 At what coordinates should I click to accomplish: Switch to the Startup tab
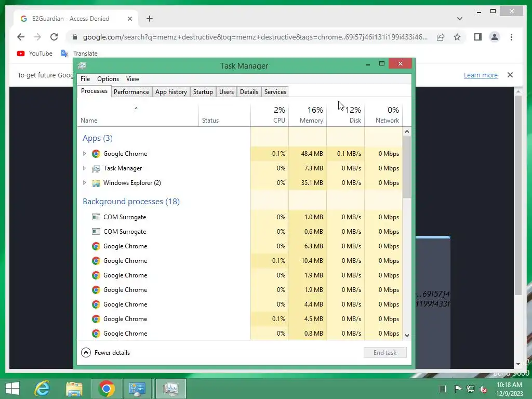click(203, 91)
